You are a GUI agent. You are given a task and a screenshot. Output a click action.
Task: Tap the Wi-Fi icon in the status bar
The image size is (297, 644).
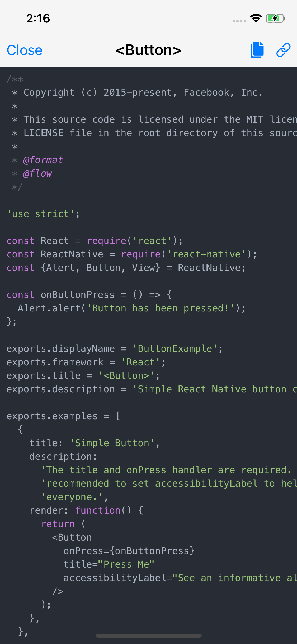255,18
